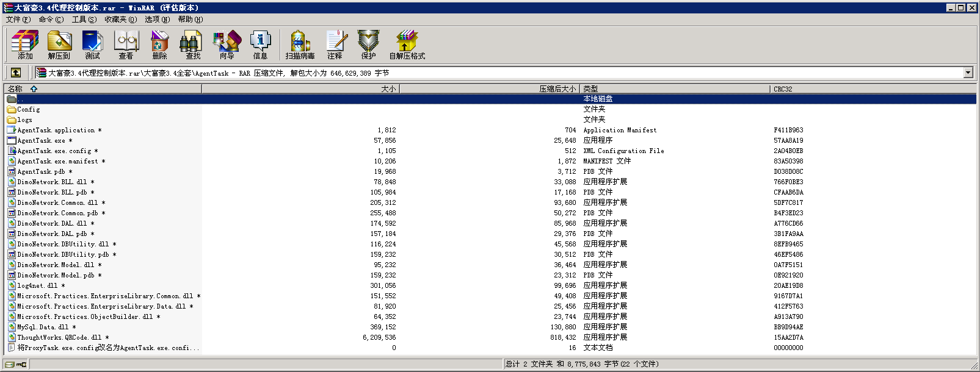The width and height of the screenshot is (980, 372).
Task: Sort list by 名称 column header
Action: click(15, 89)
